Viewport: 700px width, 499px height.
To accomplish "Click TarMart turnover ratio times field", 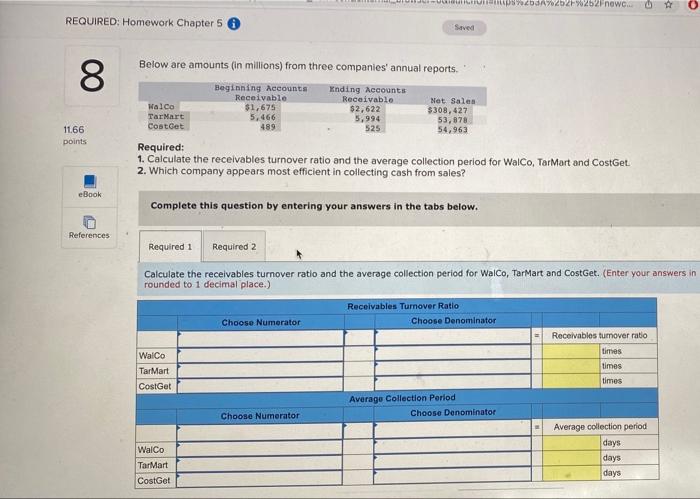I will (571, 366).
